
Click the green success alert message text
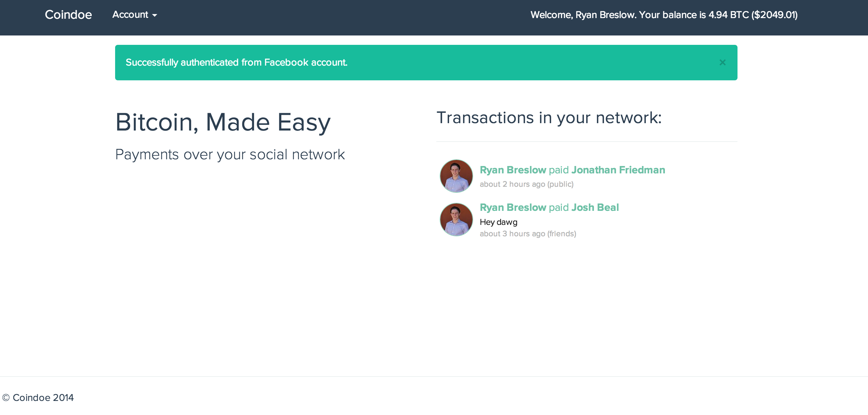pos(236,62)
